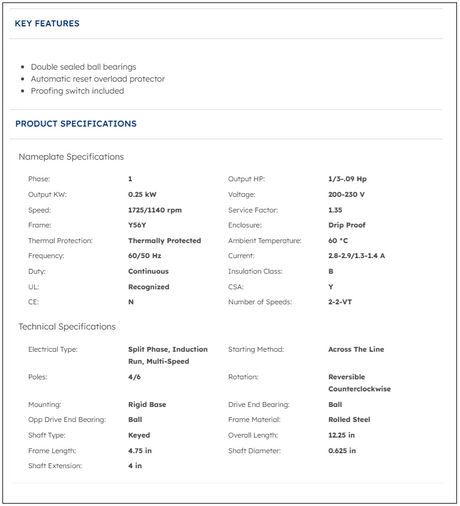The width and height of the screenshot is (460, 506).
Task: Click the Electrical Type value Split Phase
Action: pos(168,355)
